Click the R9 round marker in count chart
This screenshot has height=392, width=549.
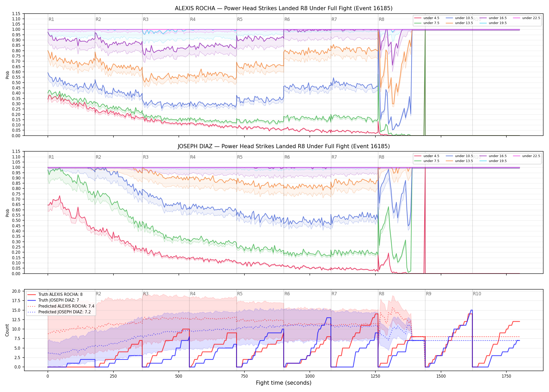point(428,294)
